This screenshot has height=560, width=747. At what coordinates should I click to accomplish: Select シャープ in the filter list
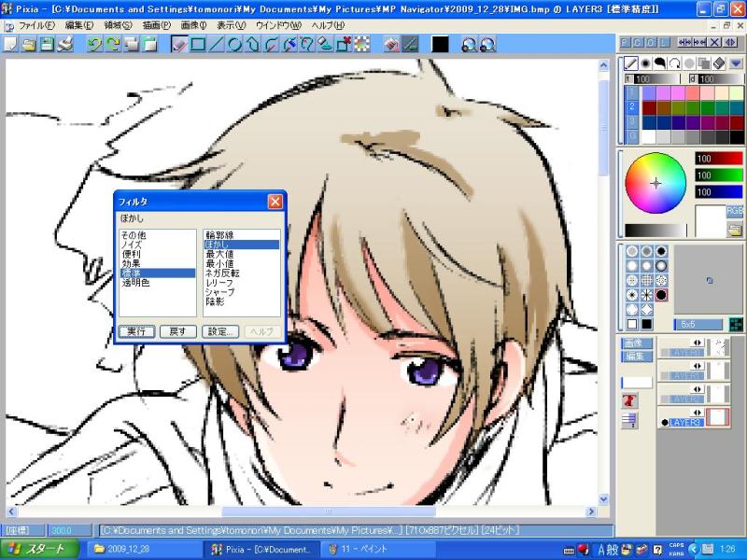coord(220,292)
